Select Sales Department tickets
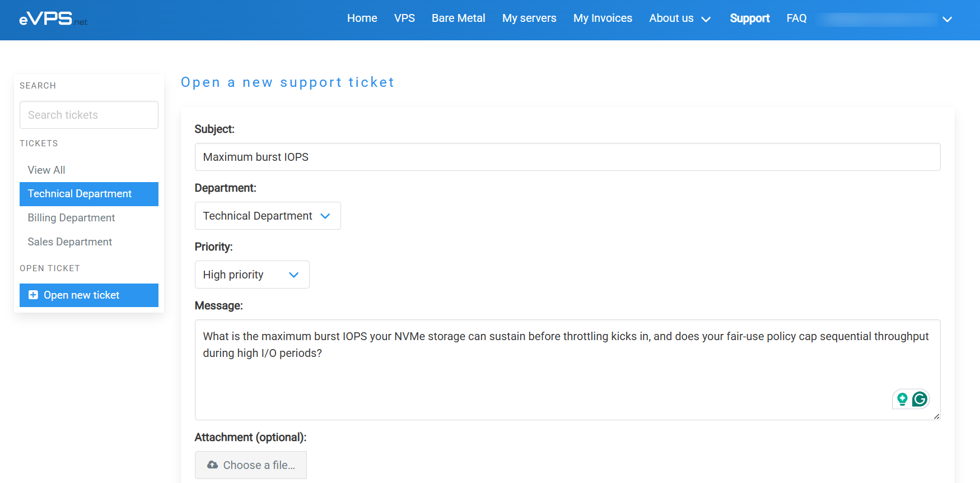The width and height of the screenshot is (980, 483). pos(89,242)
